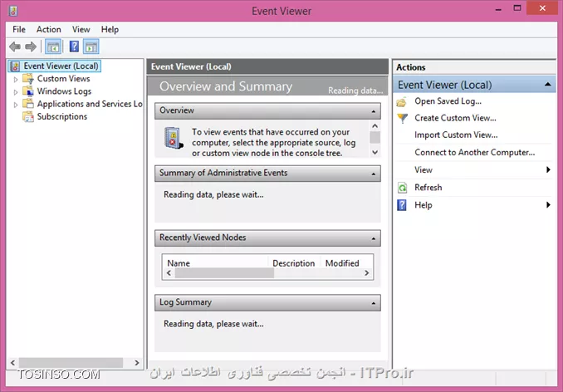Click the console tree horizontal scrollbar thumb

coord(71,363)
